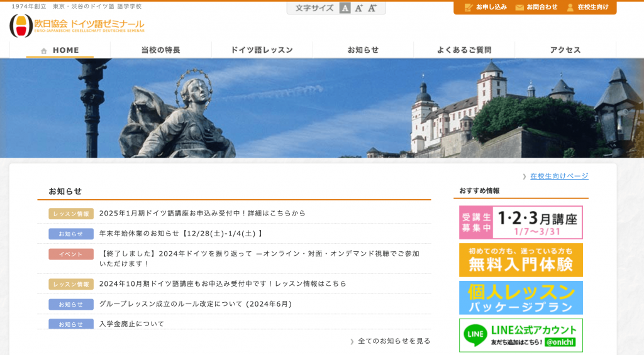The image size is (644, 355).
Task: Open the ドイツ語レッスン navigation tab
Action: 262,50
